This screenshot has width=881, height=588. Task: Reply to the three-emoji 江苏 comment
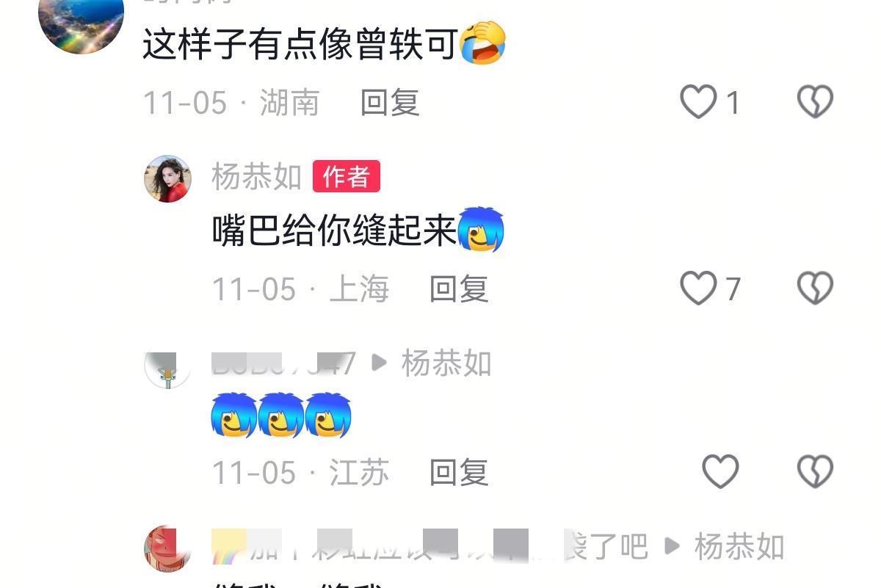tap(459, 473)
